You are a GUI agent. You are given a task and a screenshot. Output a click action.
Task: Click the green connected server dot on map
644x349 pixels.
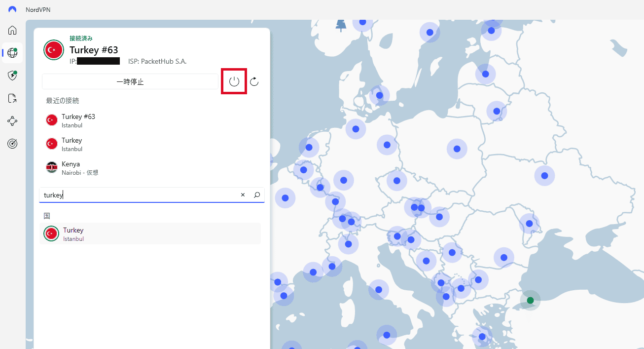click(530, 300)
